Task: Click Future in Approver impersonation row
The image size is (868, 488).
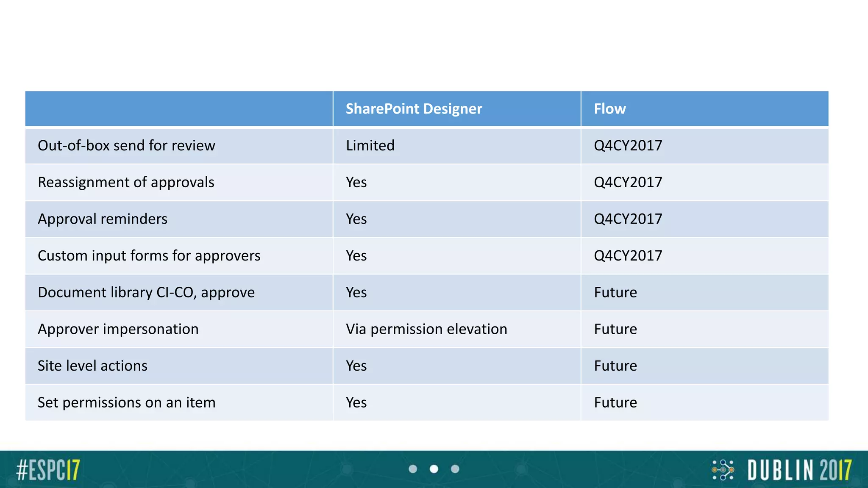Action: (x=615, y=330)
